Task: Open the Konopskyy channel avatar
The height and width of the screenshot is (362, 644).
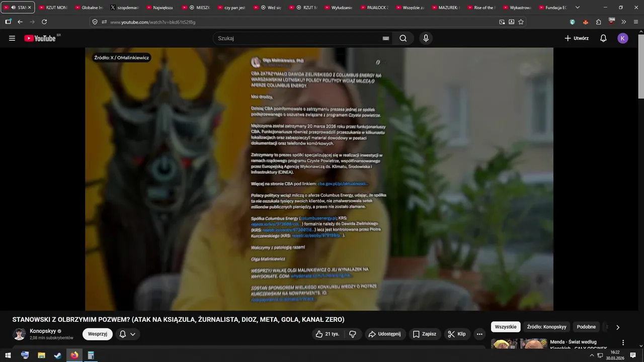Action: click(x=19, y=334)
